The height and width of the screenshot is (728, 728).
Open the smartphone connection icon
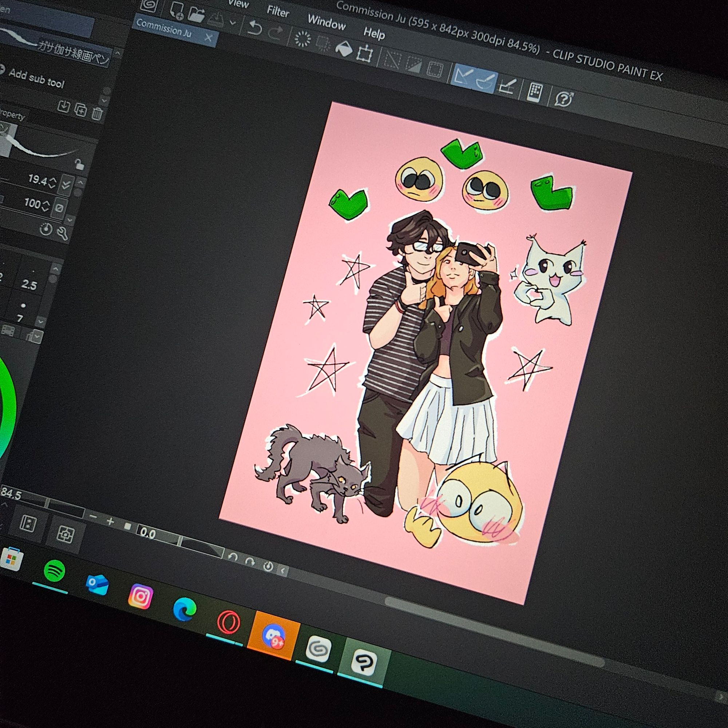point(535,93)
